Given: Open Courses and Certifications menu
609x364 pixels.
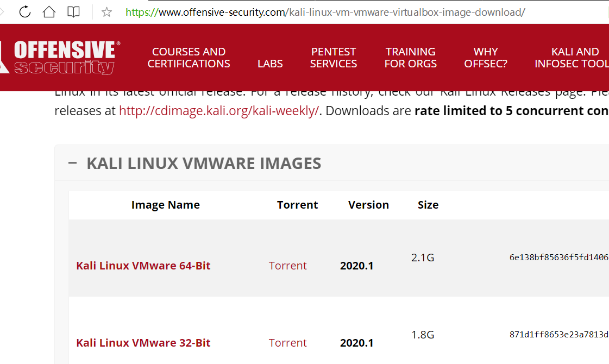Looking at the screenshot, I should [x=189, y=58].
